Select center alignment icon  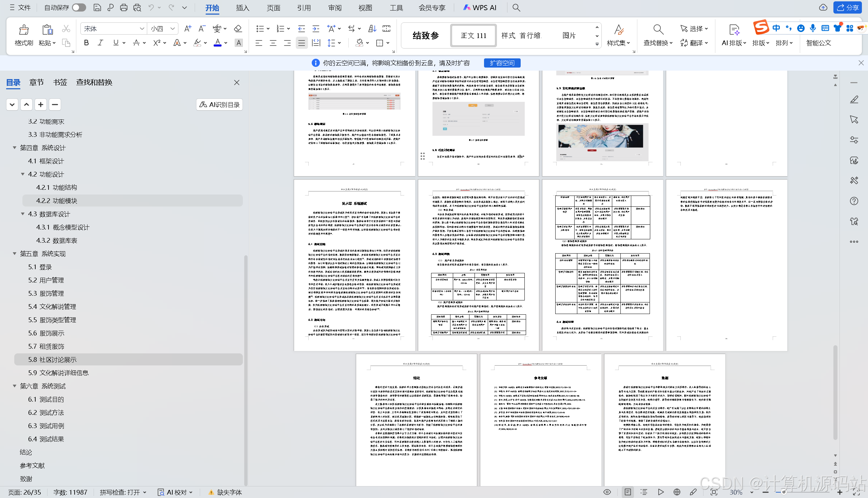pos(273,43)
